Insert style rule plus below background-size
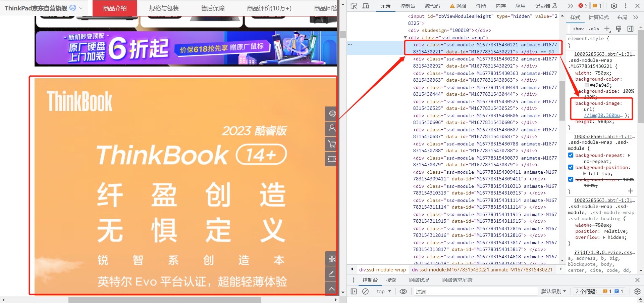Image resolution: width=644 pixels, height=303 pixels. [x=630, y=191]
